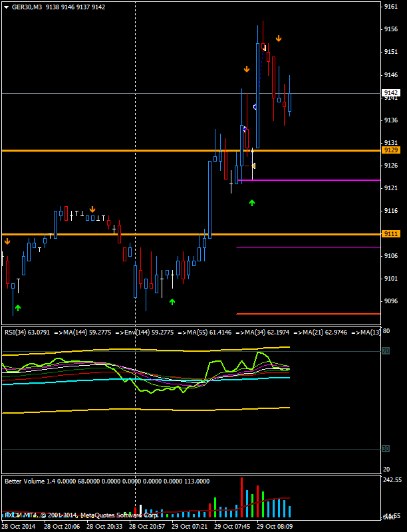407x532 pixels.
Task: Click the green up arrow below magenta line
Action: tap(252, 202)
